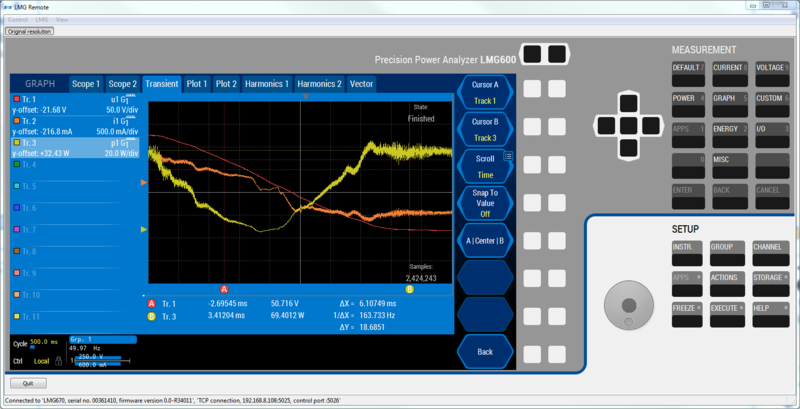Switch to the Scope 2 tab
The height and width of the screenshot is (409, 800).
123,84
